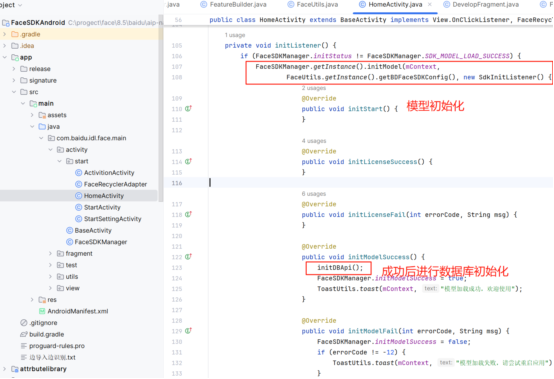Expand the signature folder

(14, 81)
